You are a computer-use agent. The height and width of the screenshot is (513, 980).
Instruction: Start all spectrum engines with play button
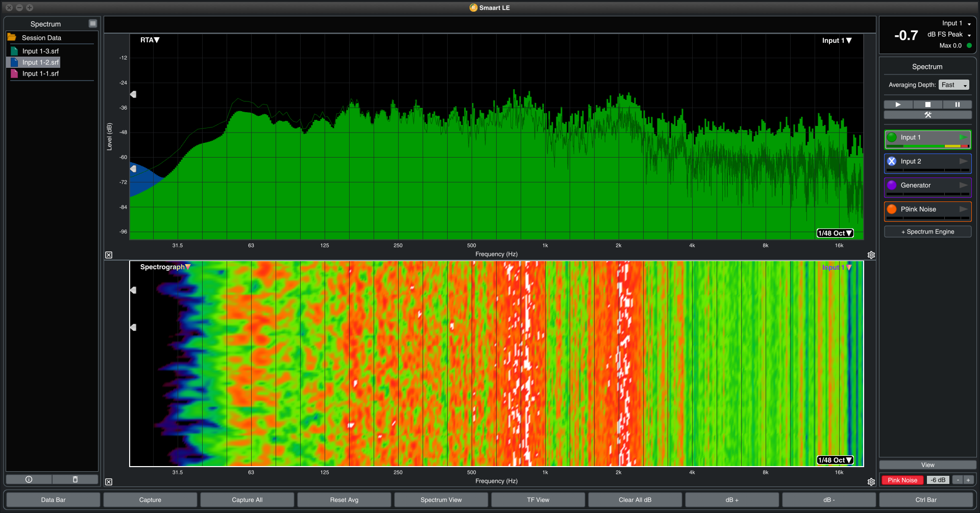pos(898,105)
